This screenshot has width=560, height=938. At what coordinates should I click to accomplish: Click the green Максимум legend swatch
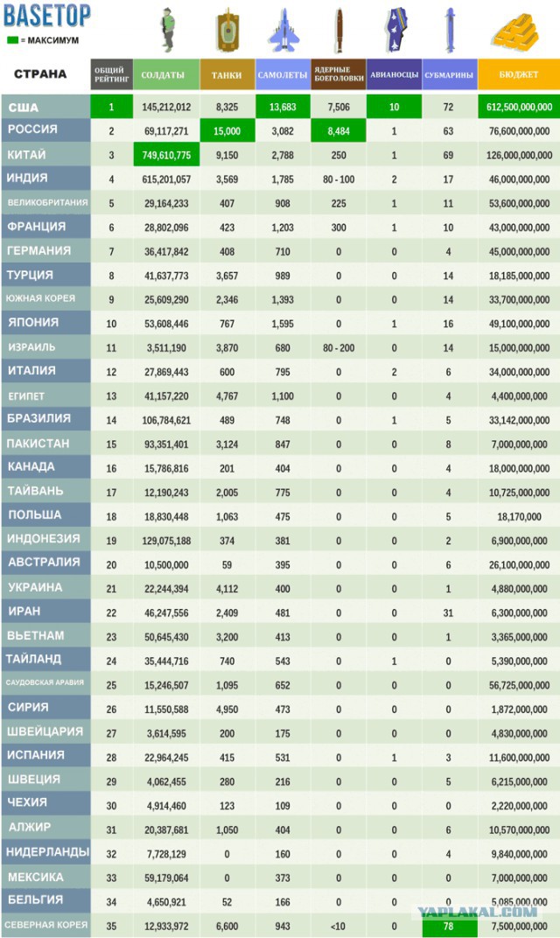click(12, 40)
